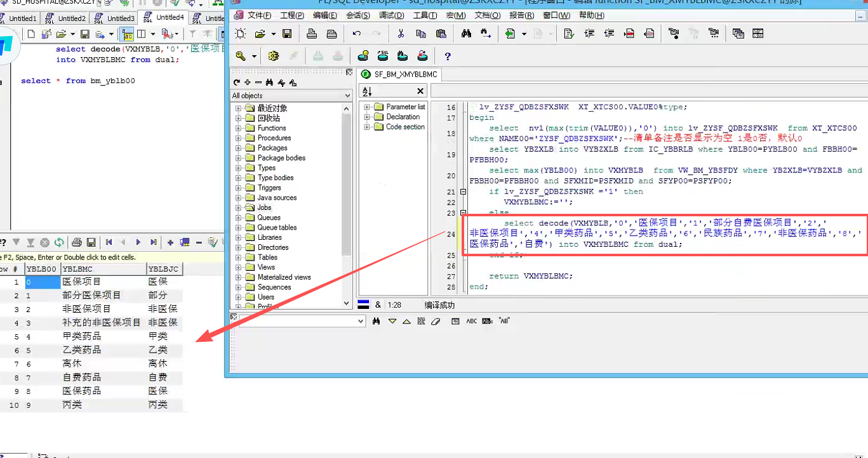The height and width of the screenshot is (458, 868).
Task: Open Help via the question mark icon
Action: 448,56
